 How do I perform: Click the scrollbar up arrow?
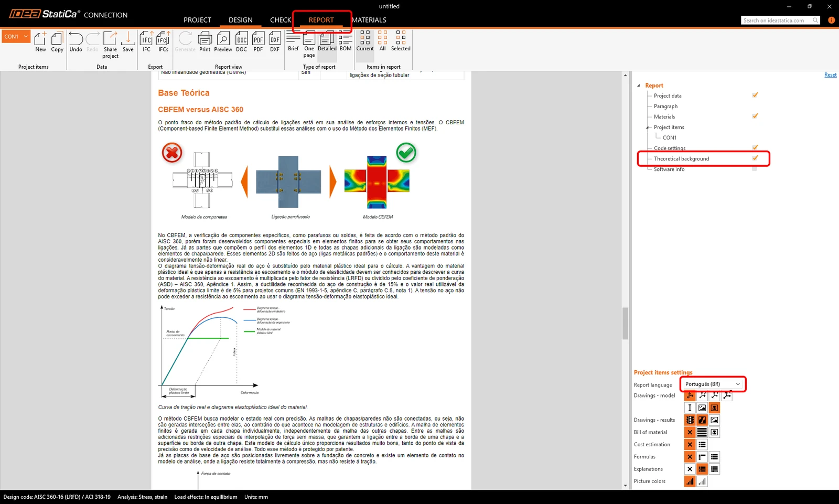tap(625, 76)
